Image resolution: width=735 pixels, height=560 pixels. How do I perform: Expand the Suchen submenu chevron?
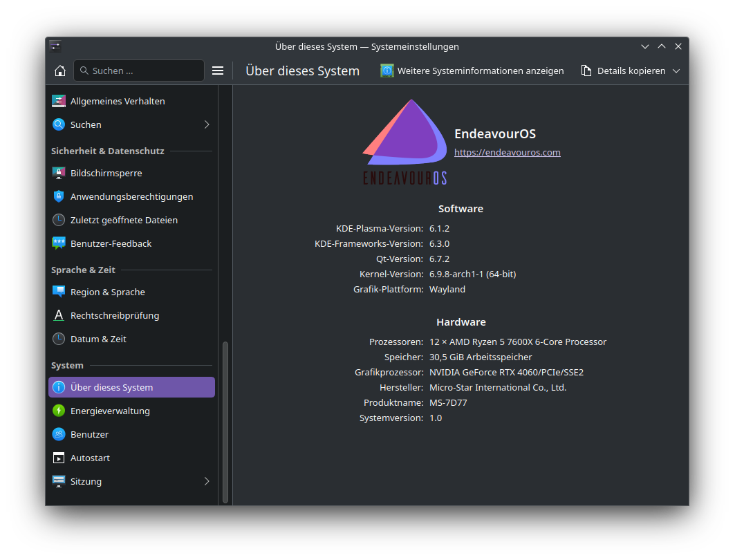pyautogui.click(x=207, y=124)
